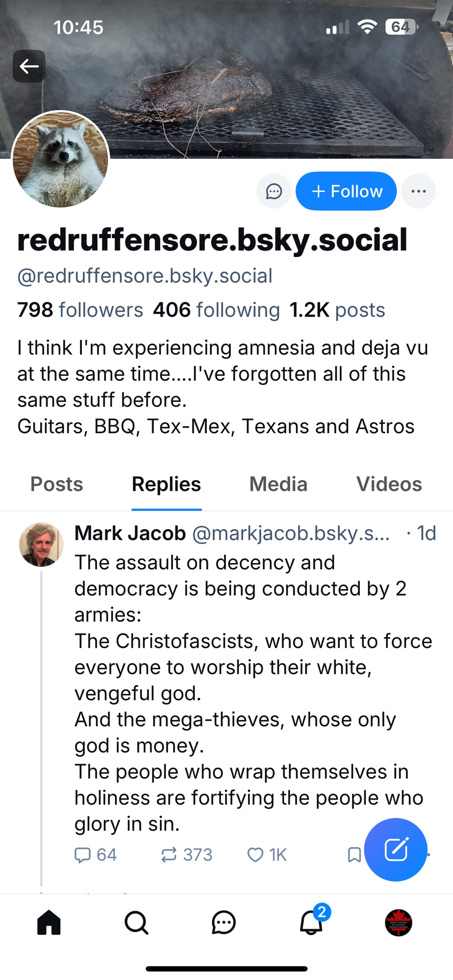The image size is (453, 980).
Task: View the 406 following list
Action: (x=216, y=310)
